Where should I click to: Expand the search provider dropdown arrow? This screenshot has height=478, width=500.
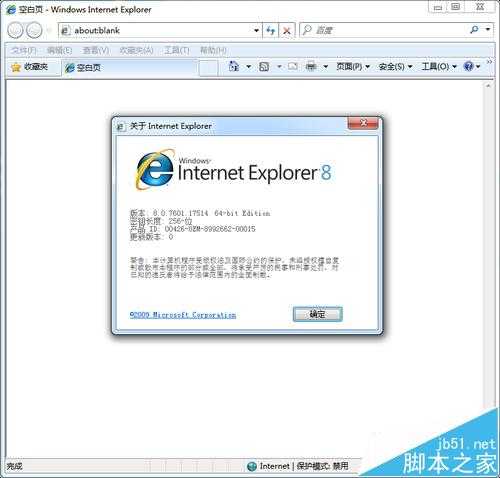coord(488,30)
